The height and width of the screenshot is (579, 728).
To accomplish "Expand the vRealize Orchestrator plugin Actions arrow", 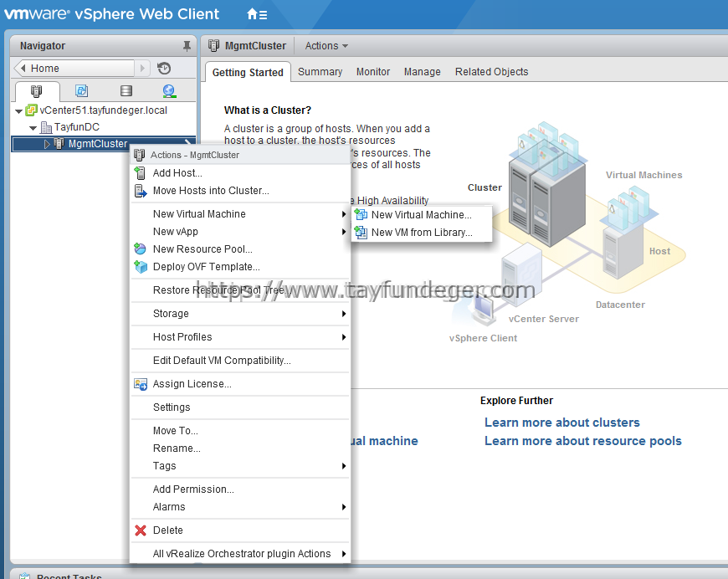I will tap(344, 554).
